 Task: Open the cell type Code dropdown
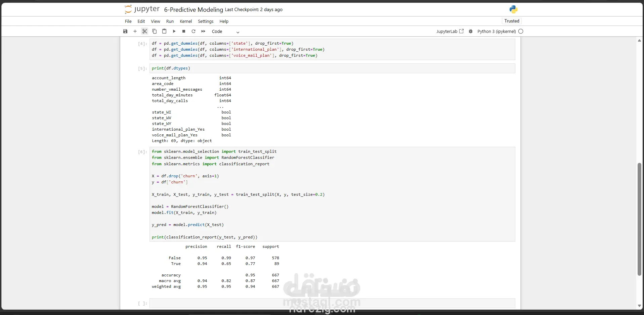pos(225,32)
